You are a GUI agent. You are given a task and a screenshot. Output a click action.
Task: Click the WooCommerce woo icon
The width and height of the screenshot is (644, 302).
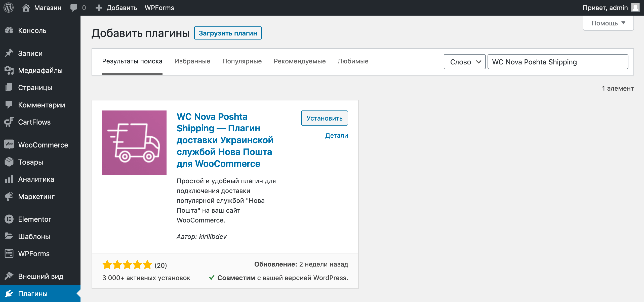[9, 144]
